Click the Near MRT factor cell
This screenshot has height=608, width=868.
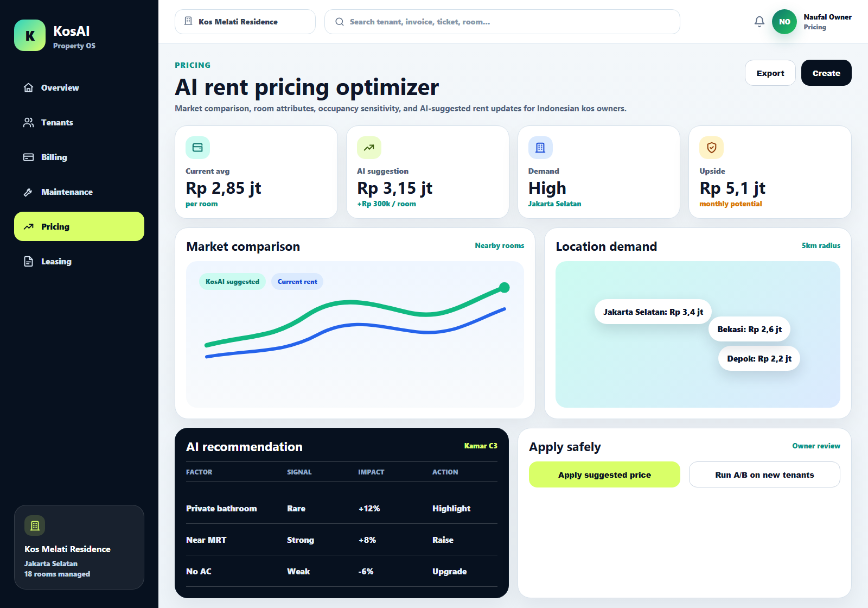coord(206,540)
